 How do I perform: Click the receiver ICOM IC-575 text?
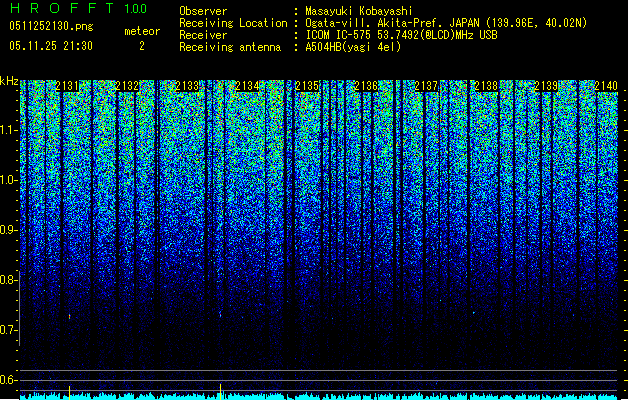click(401, 35)
